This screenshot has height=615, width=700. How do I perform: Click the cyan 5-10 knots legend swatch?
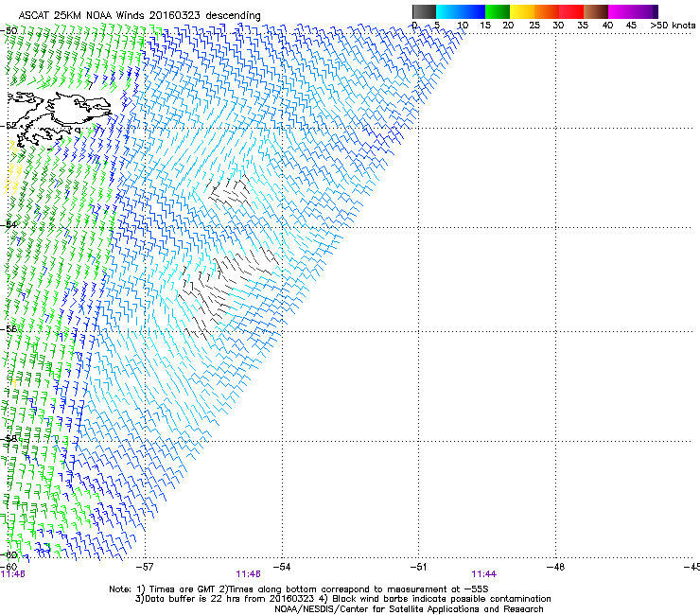(x=448, y=11)
